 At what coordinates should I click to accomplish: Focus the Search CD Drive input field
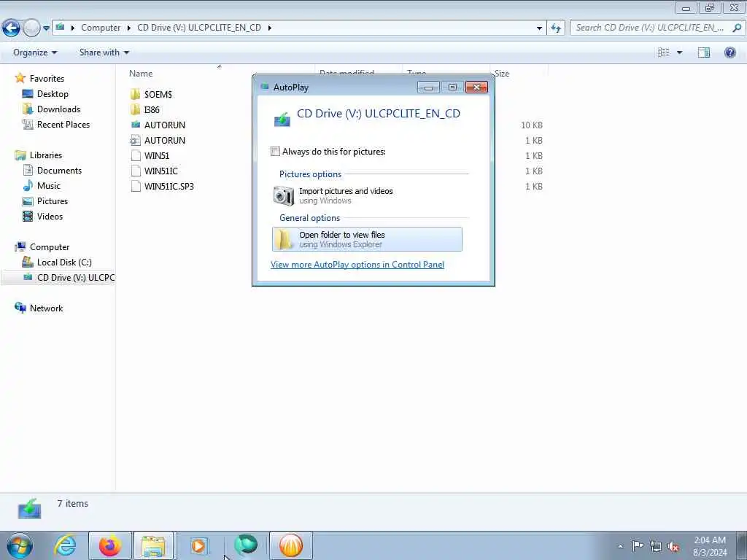click(x=650, y=28)
